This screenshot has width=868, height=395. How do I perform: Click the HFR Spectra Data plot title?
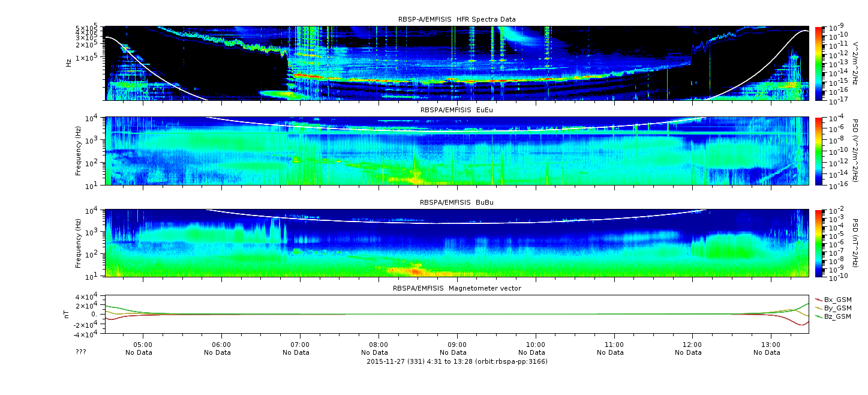pyautogui.click(x=456, y=19)
